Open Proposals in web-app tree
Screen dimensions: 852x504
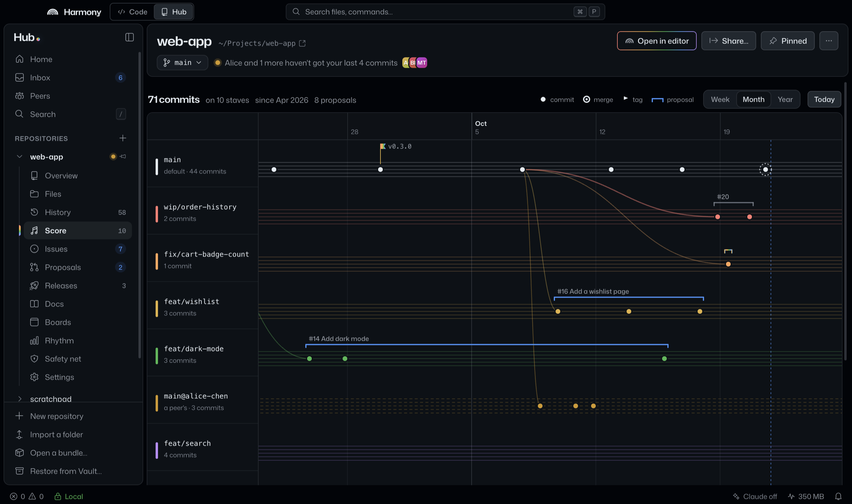[x=78, y=267]
